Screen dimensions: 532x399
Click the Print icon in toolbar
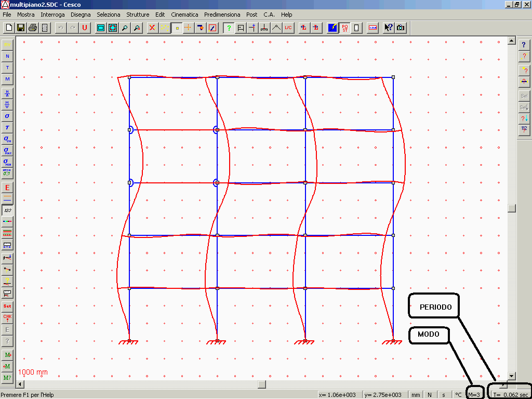coord(33,28)
